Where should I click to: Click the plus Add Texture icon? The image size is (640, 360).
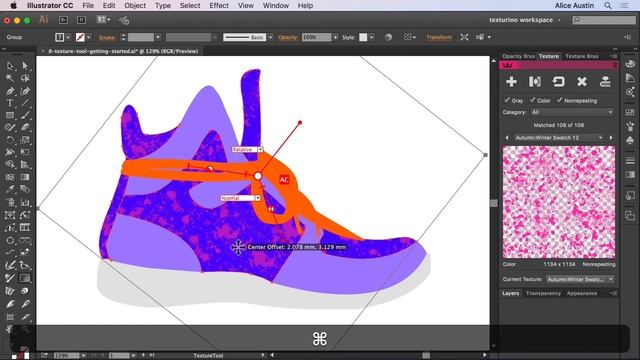511,82
